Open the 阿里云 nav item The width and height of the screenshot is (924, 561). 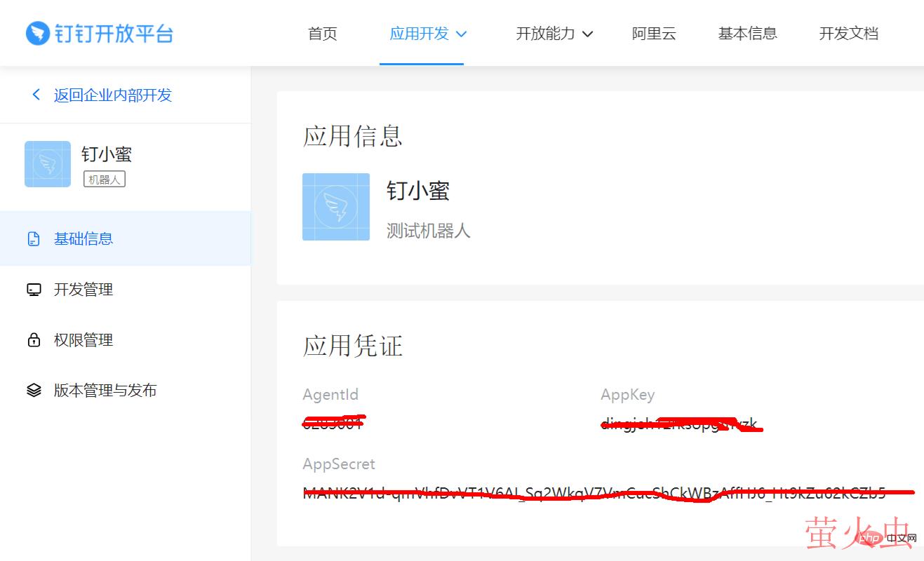654,33
